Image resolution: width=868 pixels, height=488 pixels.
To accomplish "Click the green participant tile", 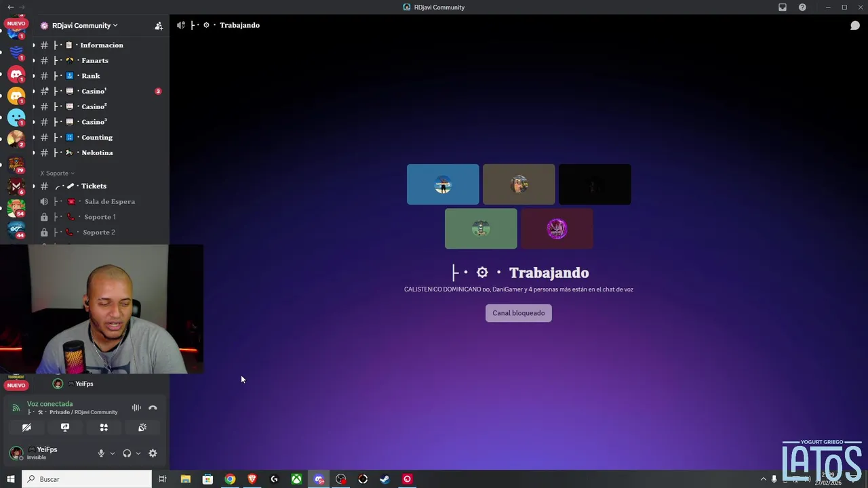I will pyautogui.click(x=481, y=229).
